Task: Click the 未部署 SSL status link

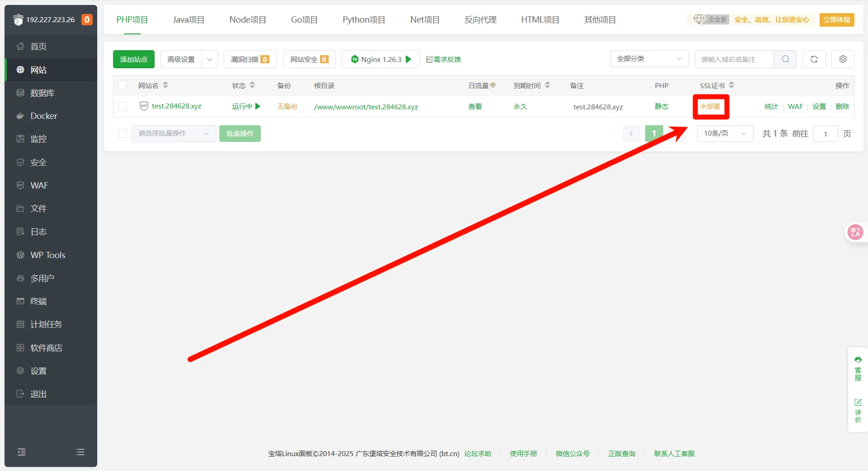Action: [710, 107]
